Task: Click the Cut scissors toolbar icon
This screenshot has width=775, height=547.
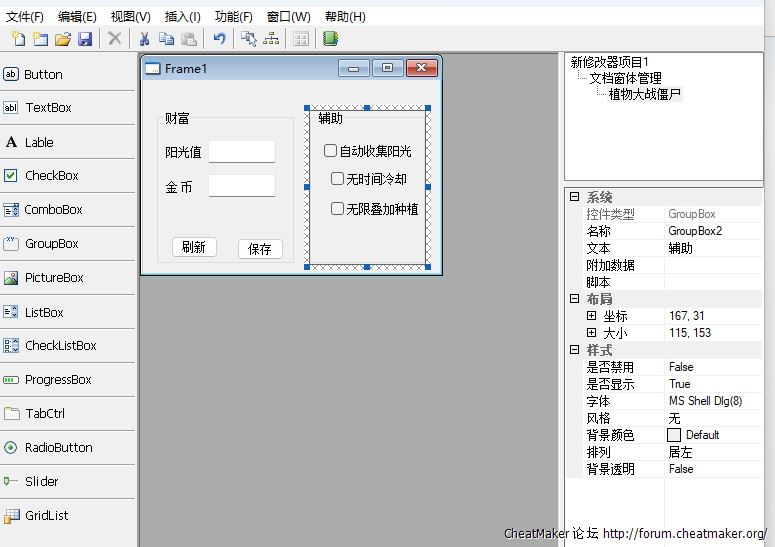Action: coord(144,39)
